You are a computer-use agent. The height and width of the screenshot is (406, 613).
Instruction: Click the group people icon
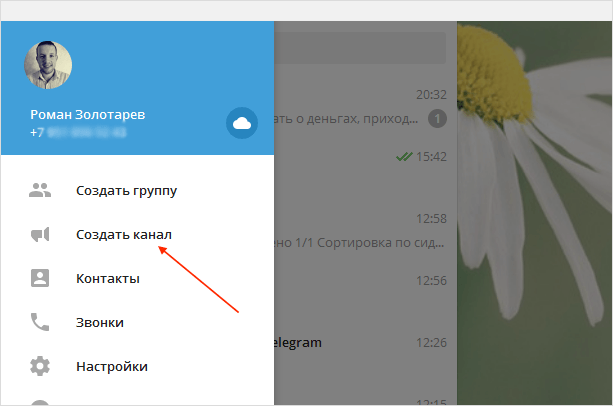click(x=40, y=190)
